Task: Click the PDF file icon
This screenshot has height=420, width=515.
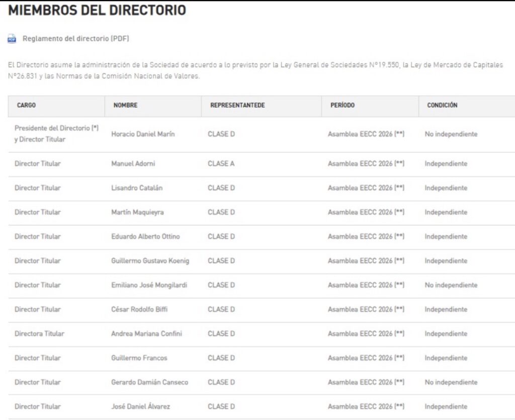Action: pyautogui.click(x=12, y=39)
